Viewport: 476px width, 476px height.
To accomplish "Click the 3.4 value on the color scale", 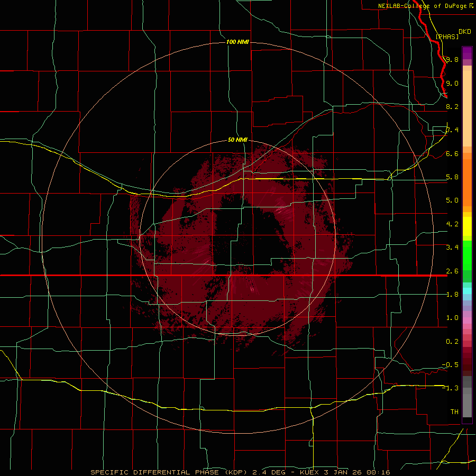I will coord(452,248).
